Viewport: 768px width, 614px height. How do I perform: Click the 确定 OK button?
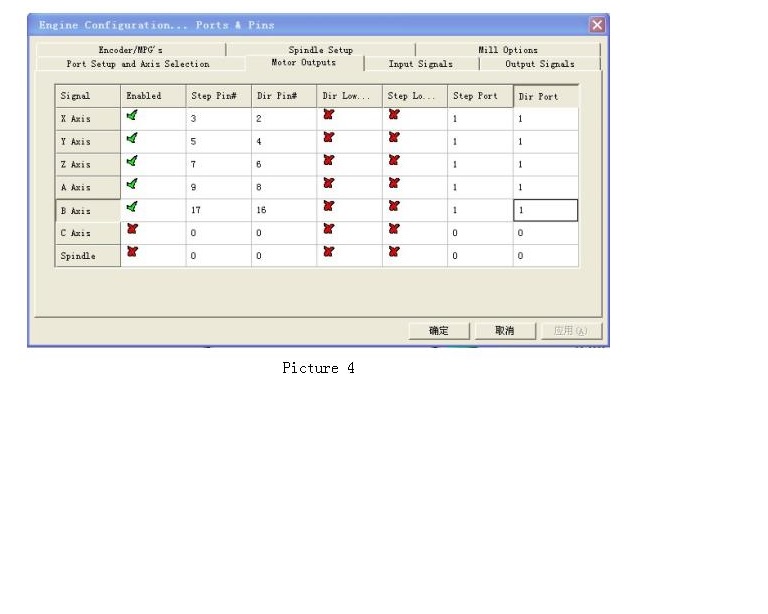click(439, 331)
